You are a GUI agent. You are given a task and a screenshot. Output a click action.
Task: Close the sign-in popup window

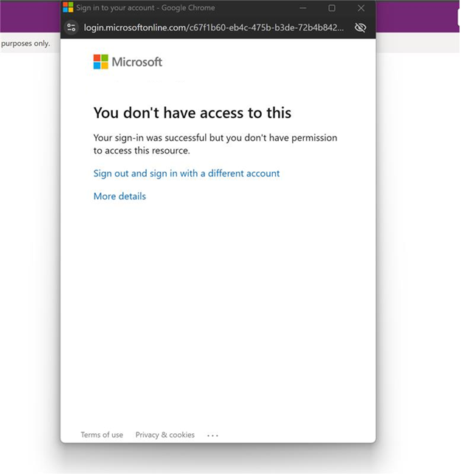[x=361, y=8]
